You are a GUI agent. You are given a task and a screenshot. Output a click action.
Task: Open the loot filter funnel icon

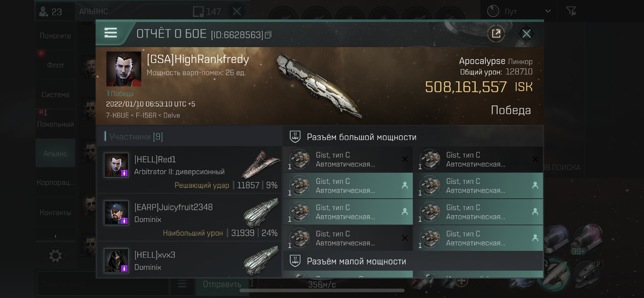click(x=571, y=11)
